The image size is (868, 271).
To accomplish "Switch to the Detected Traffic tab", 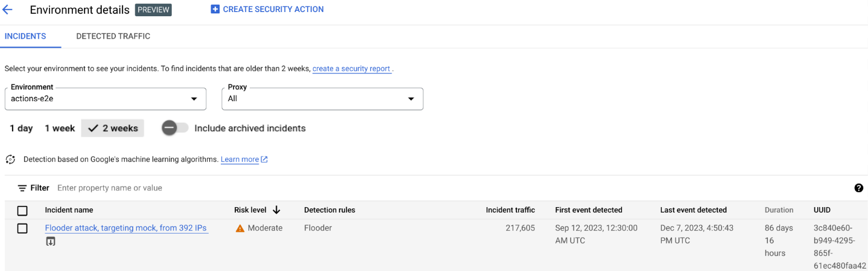I will (x=113, y=36).
